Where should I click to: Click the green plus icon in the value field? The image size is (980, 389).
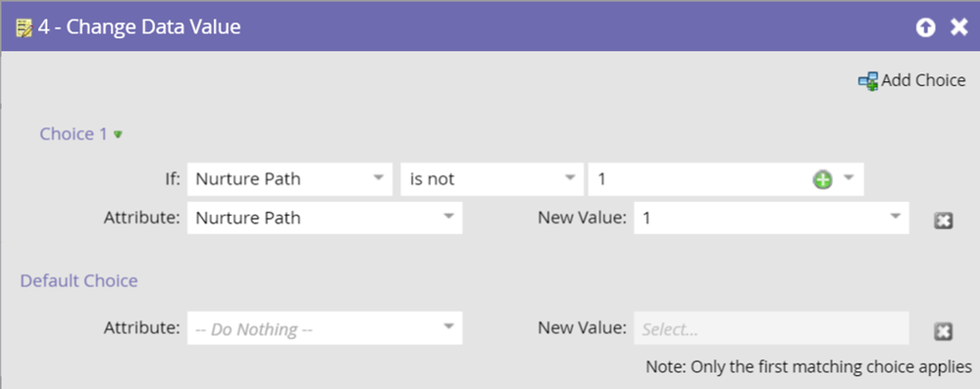[822, 180]
